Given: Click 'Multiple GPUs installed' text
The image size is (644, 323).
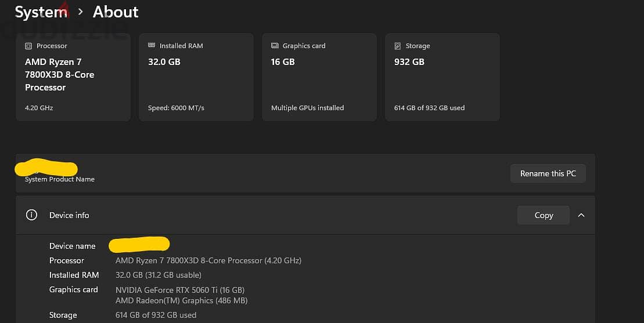Looking at the screenshot, I should (x=308, y=108).
